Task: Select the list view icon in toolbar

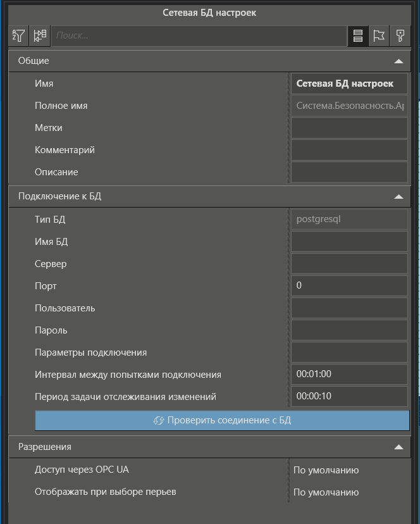Action: 358,35
